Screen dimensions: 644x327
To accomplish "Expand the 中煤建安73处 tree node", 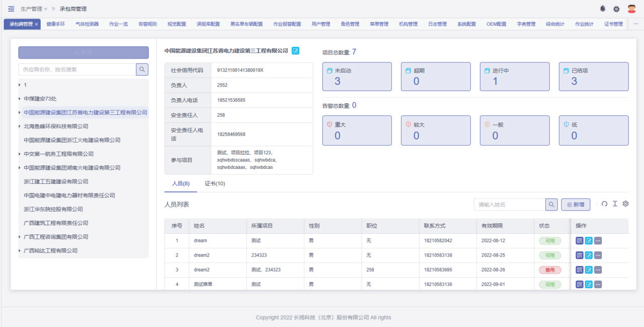I will pos(20,99).
